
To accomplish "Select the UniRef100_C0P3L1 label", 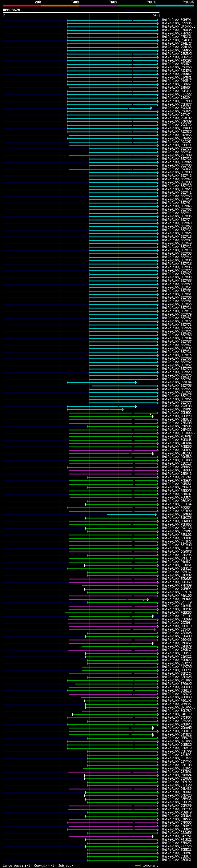I will (x=176, y=91).
